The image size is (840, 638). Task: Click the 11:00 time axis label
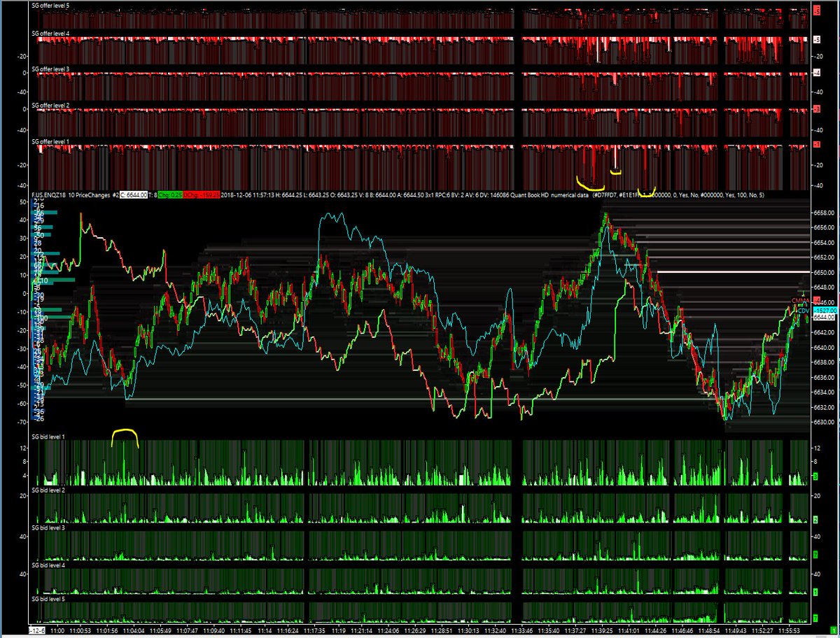[57, 630]
